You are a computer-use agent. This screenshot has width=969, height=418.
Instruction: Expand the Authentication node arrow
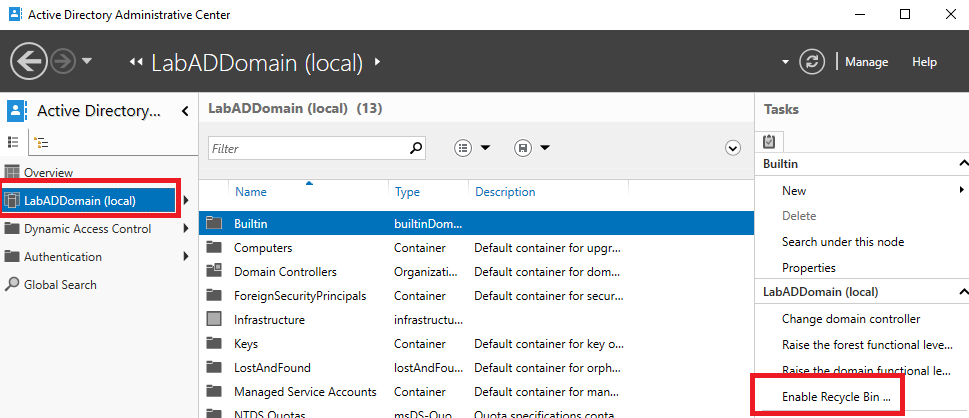click(x=186, y=257)
